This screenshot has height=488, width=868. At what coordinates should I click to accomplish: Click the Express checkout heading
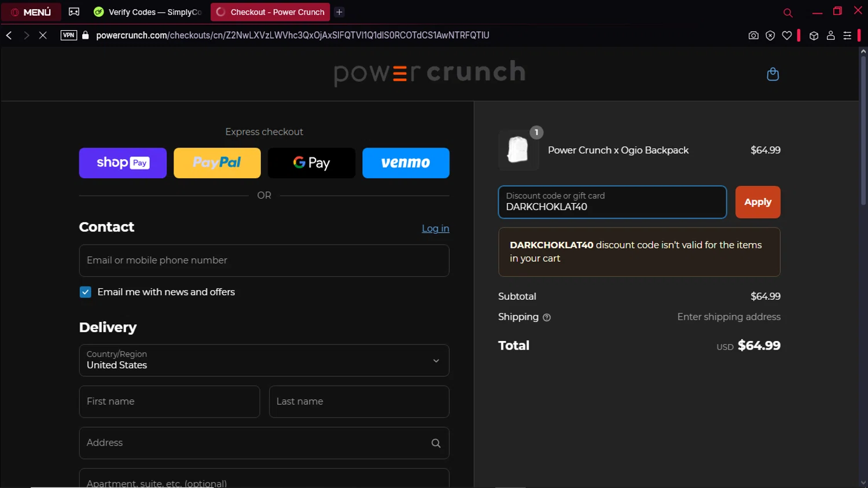point(264,132)
